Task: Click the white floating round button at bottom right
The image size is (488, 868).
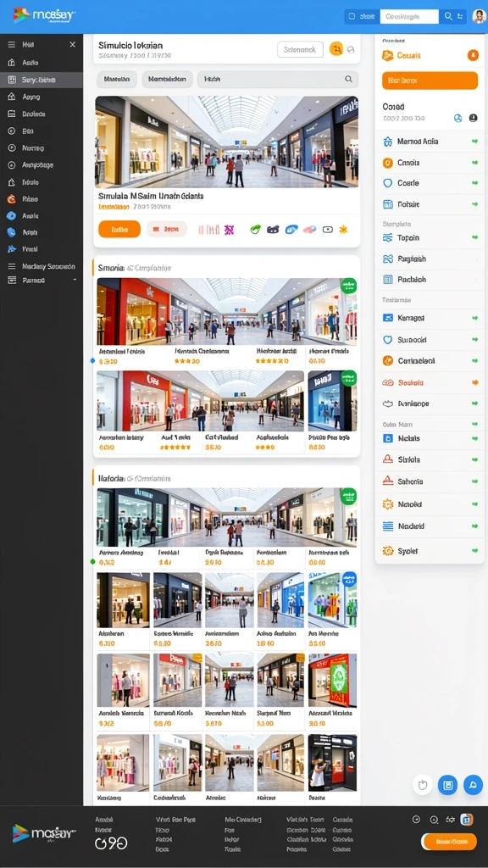Action: pos(423,785)
